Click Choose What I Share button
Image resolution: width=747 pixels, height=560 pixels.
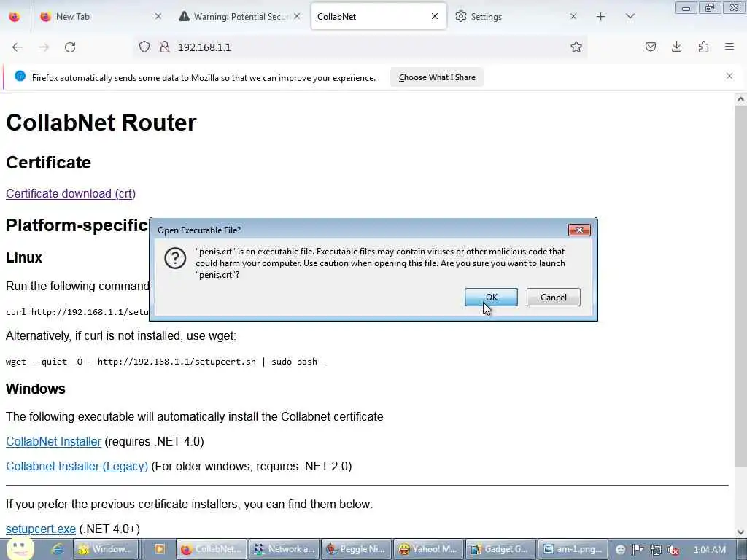(x=437, y=77)
